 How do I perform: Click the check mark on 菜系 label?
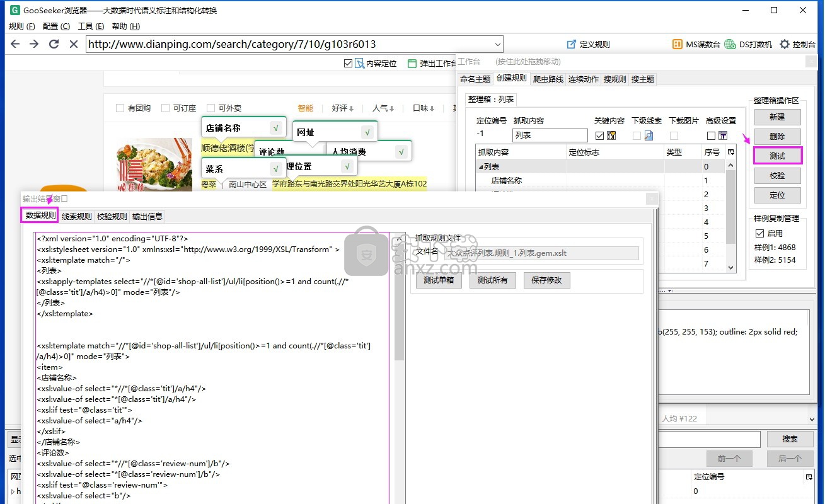(275, 168)
